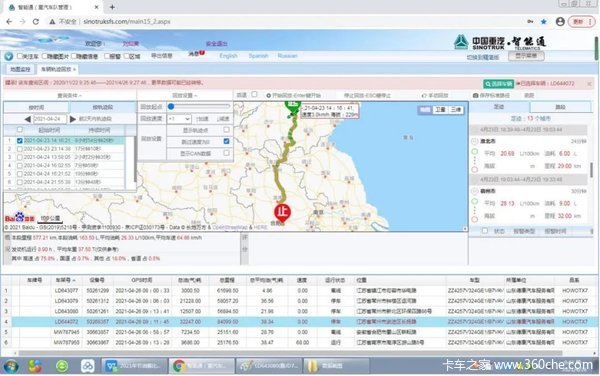Click the green 选择车辆 search button
This screenshot has width=600, height=376.
498,83
